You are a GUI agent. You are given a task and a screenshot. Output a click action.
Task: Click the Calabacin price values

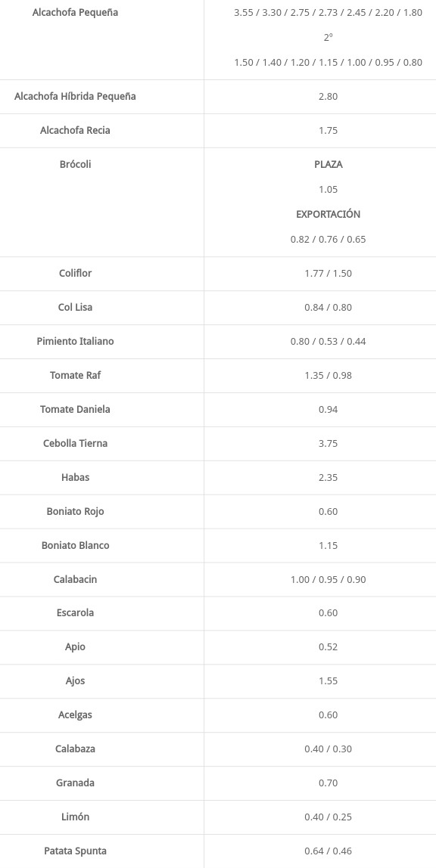point(328,580)
